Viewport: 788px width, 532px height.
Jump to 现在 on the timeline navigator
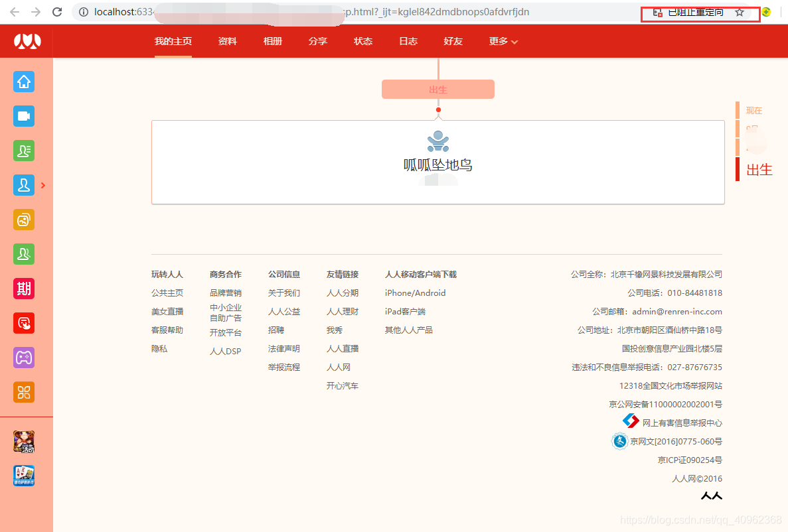pyautogui.click(x=754, y=111)
